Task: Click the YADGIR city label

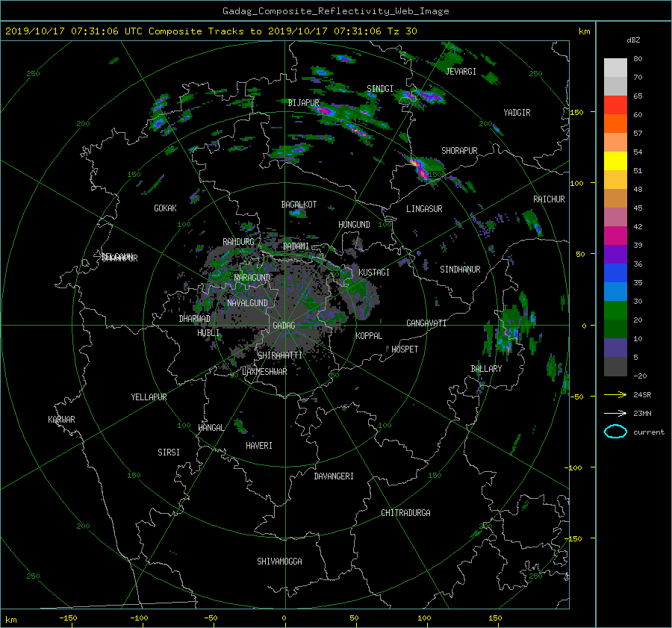Action: 517,113
